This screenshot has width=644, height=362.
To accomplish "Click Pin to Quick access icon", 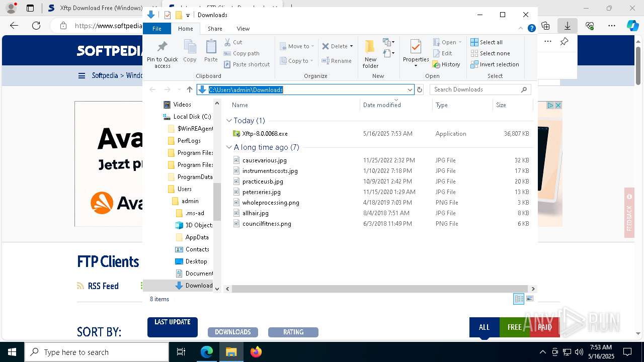I will [x=162, y=54].
